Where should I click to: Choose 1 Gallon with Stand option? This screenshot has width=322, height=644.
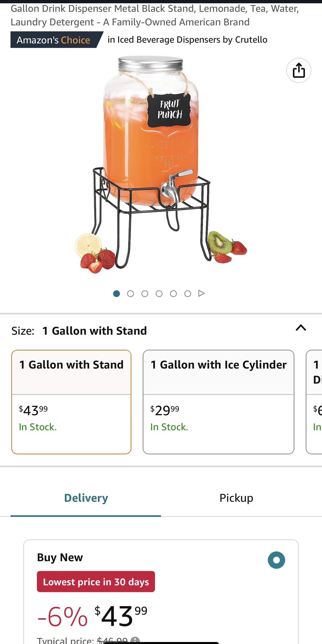[x=71, y=402]
